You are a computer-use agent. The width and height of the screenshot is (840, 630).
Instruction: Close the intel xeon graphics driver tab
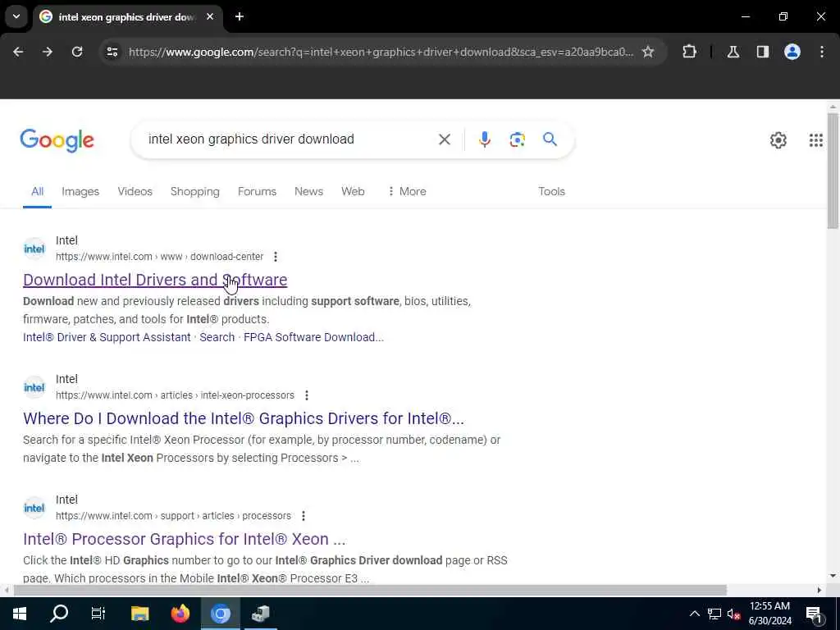pos(210,16)
